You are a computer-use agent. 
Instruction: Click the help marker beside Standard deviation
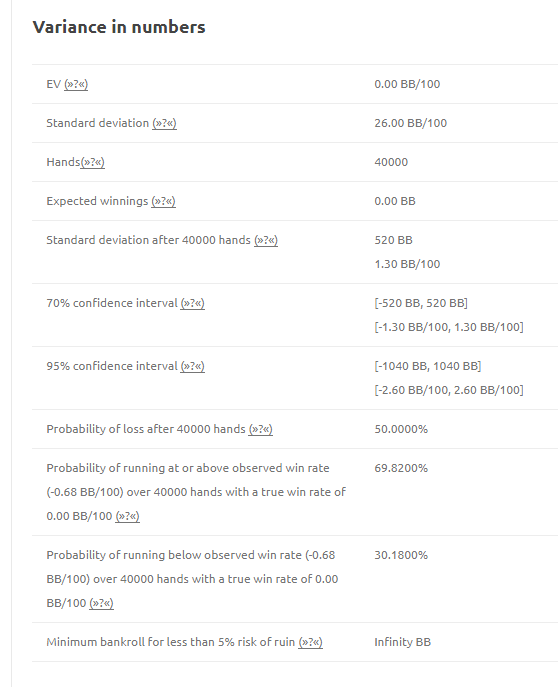pos(164,123)
